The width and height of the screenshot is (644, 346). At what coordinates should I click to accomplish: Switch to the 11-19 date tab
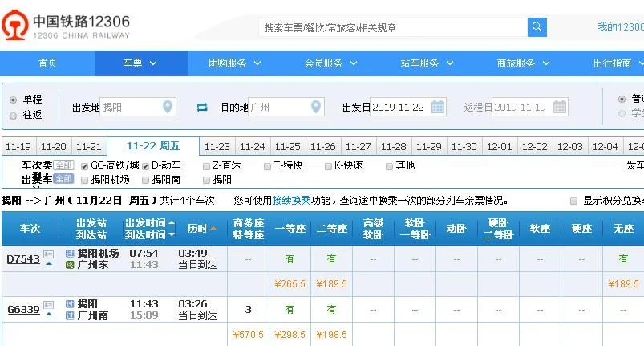click(x=18, y=147)
